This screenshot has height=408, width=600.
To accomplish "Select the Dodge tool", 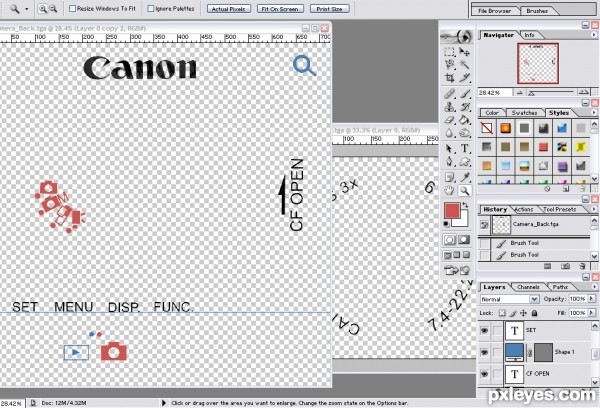I will click(x=464, y=133).
